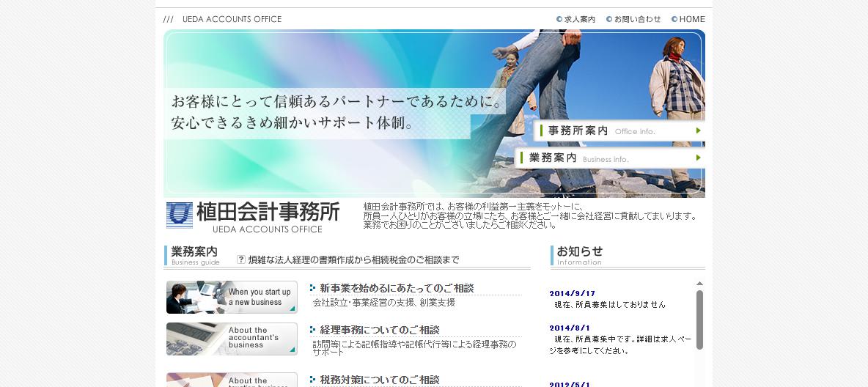Click the question mark icon beside 煩雑な法人経理

pos(240,259)
